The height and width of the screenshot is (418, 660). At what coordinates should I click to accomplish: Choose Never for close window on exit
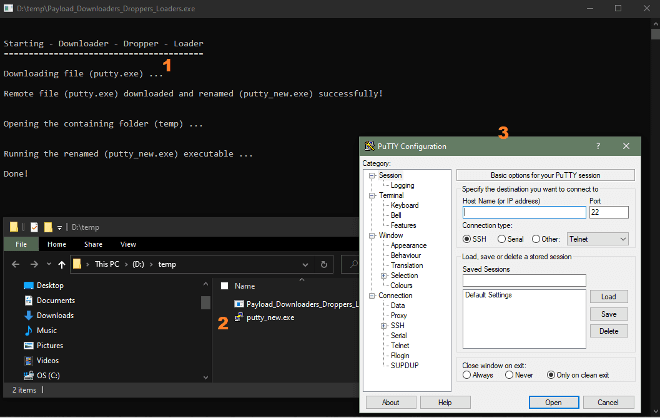[509, 375]
